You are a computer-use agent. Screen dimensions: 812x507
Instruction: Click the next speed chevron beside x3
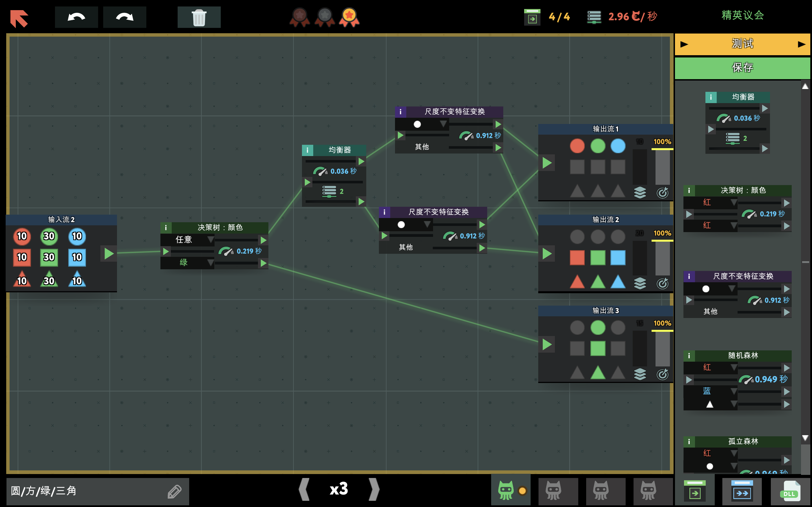coord(374,489)
